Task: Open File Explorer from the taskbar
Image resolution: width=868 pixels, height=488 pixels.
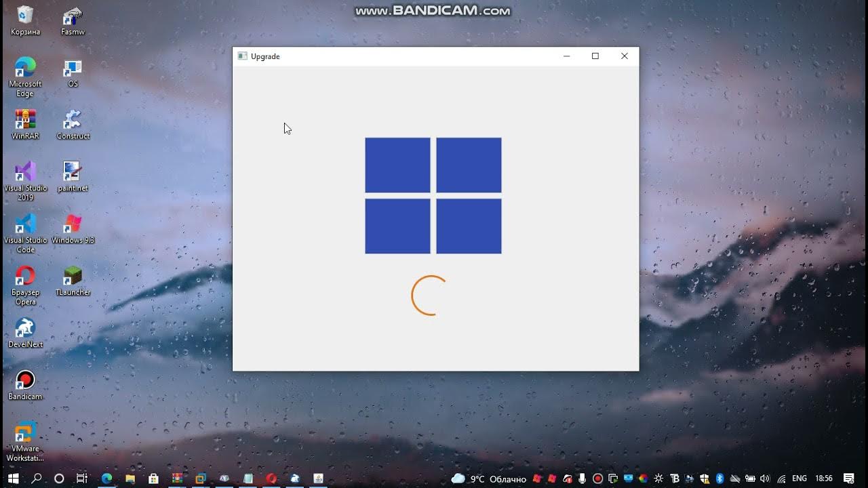Action: [130, 479]
